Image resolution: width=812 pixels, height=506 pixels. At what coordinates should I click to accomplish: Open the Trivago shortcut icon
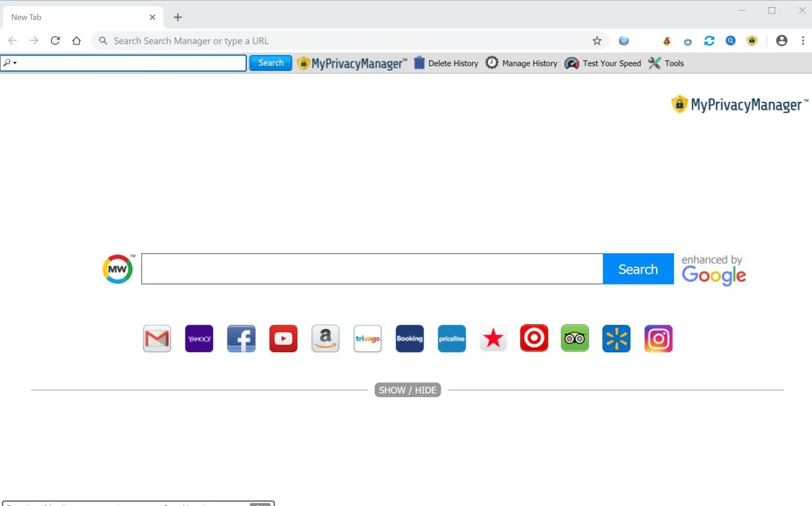367,339
